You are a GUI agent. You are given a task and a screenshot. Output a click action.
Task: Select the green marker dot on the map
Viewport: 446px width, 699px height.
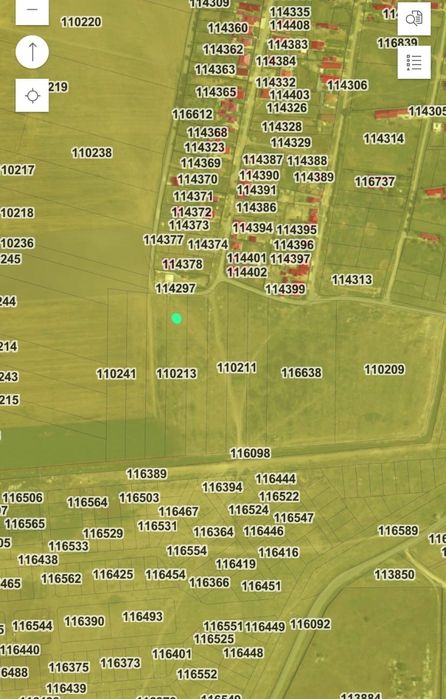176,318
